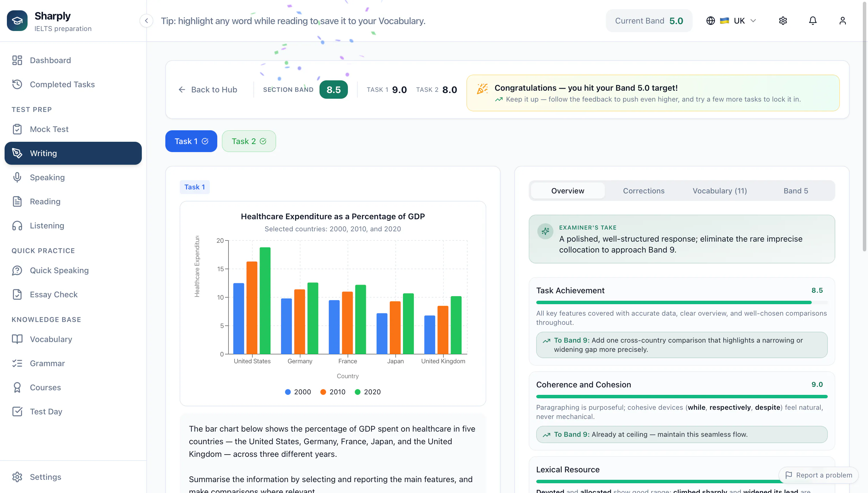Viewport: 868px width, 493px height.
Task: Click the Task Achievement score 8.5
Action: (x=817, y=290)
